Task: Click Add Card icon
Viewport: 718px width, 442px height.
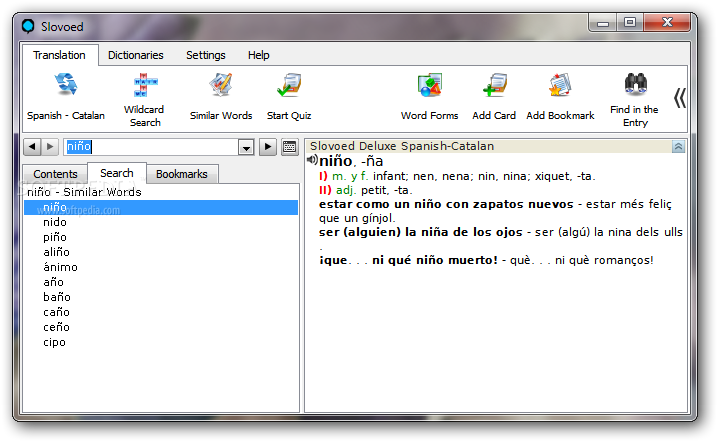Action: click(494, 85)
